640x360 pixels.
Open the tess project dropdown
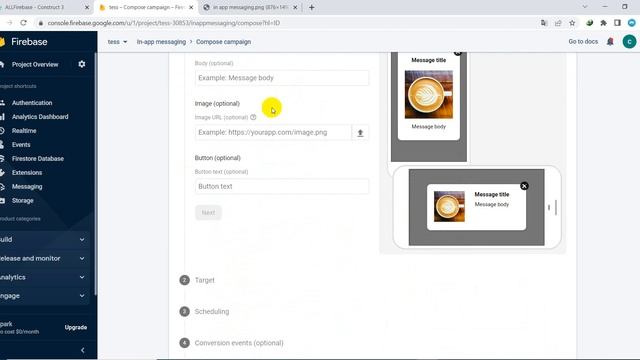(x=117, y=42)
